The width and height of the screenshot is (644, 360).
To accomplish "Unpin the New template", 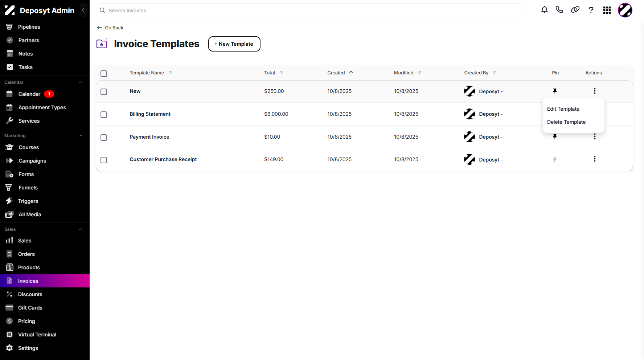I will tap(555, 91).
